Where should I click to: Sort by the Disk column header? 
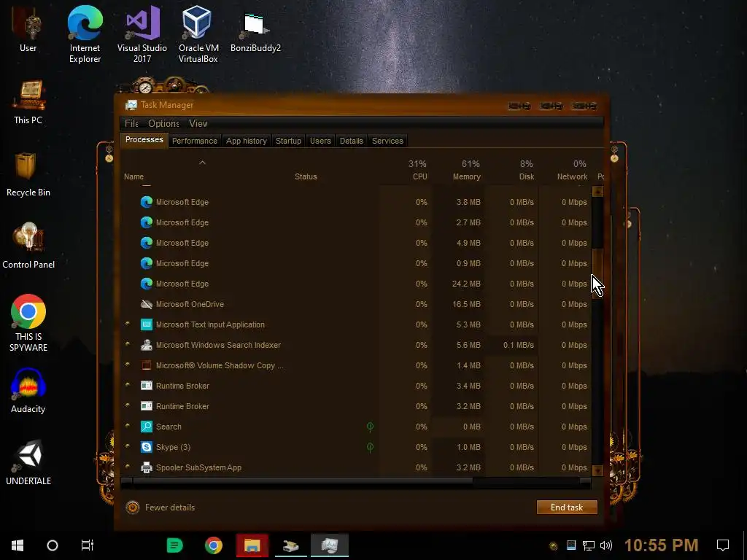coord(527,176)
